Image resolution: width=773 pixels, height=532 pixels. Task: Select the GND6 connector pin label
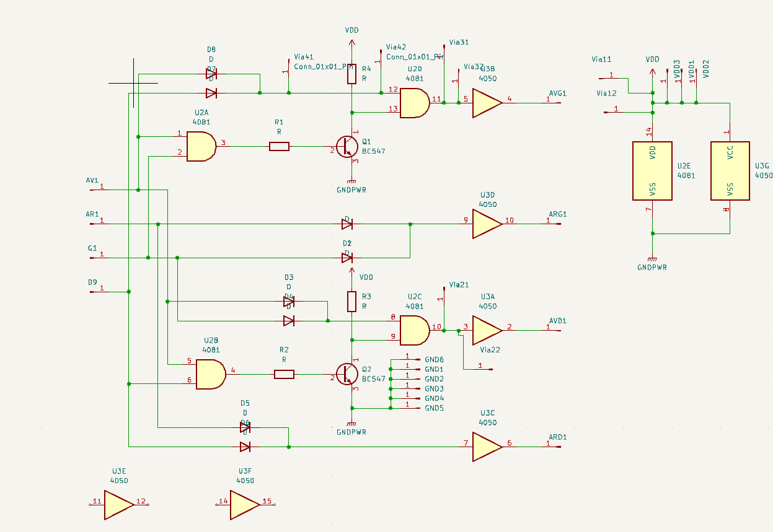(x=434, y=360)
